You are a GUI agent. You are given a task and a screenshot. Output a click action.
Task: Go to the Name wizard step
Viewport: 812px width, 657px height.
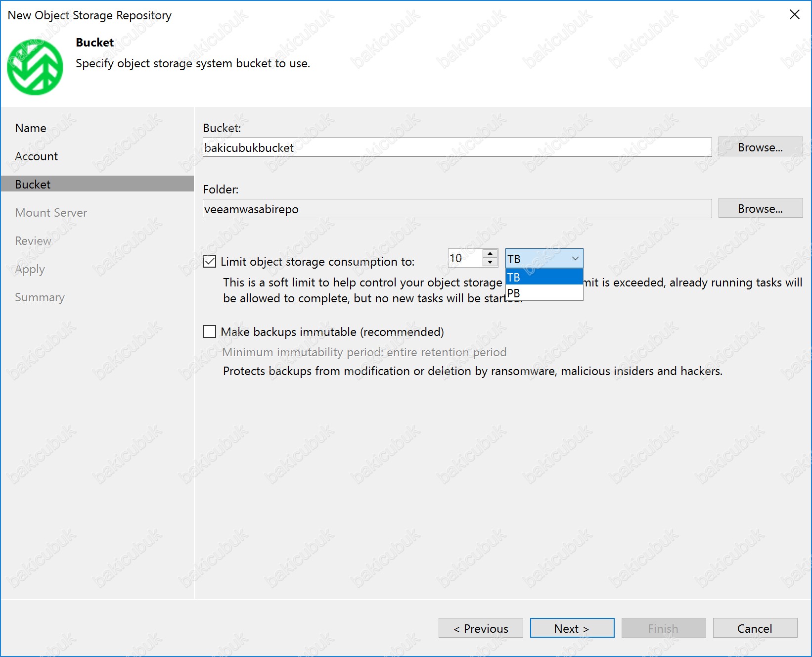(31, 128)
